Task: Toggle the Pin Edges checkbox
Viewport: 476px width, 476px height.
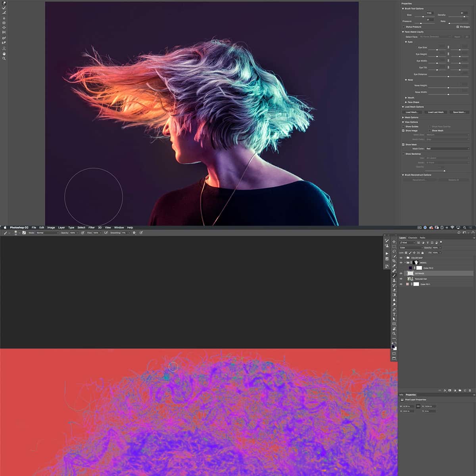Action: point(458,27)
